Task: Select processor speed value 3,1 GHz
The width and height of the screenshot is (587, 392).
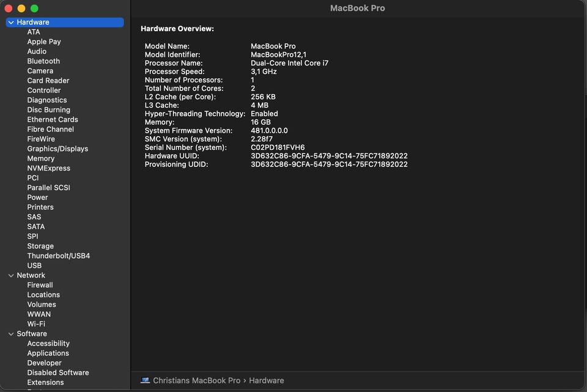Action: point(264,72)
